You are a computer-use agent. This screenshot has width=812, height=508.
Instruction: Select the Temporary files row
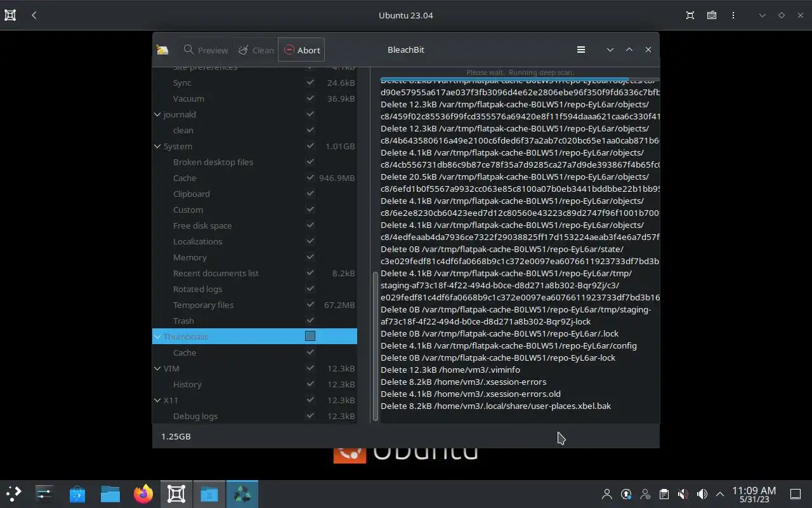click(254, 305)
